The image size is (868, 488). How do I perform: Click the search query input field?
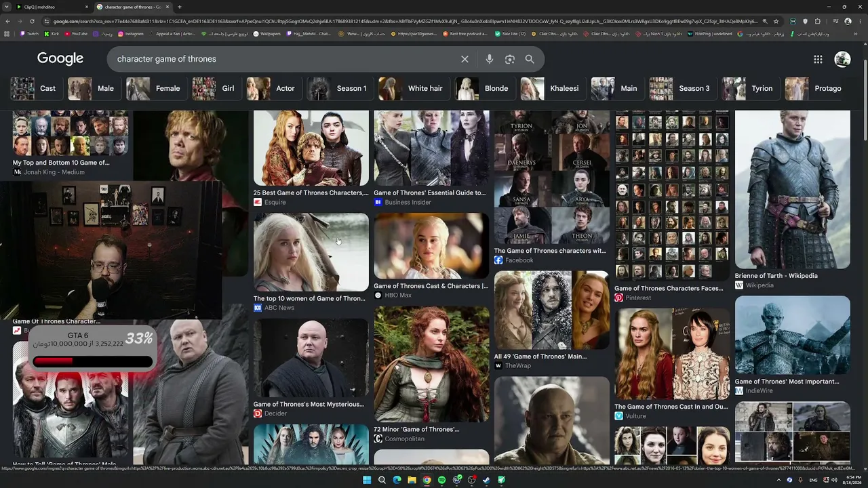pyautogui.click(x=285, y=59)
